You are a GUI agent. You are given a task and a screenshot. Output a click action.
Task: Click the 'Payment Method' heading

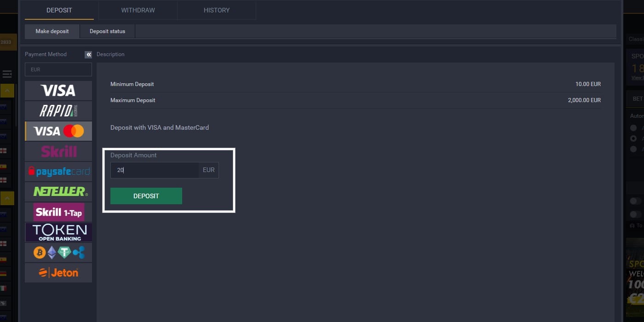[x=46, y=54]
